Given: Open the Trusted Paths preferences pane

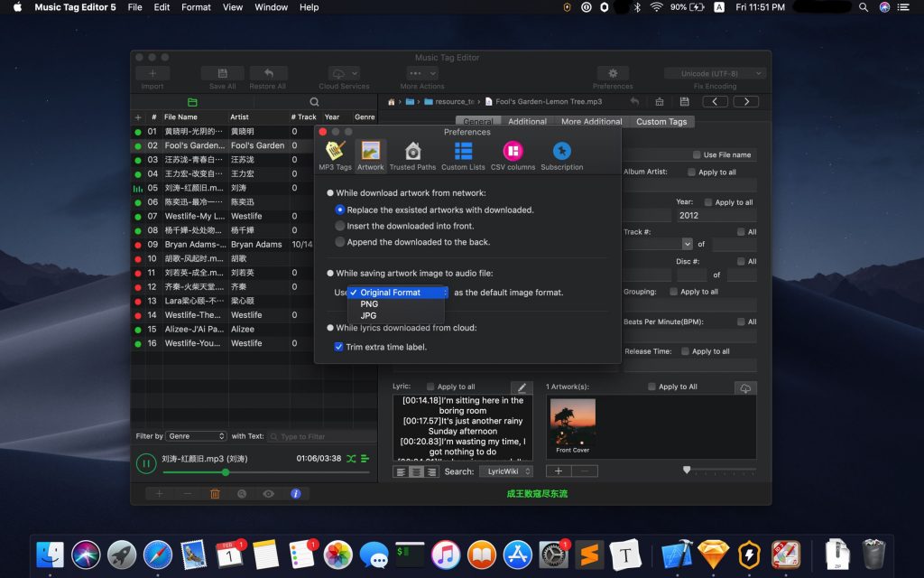Looking at the screenshot, I should click(412, 155).
